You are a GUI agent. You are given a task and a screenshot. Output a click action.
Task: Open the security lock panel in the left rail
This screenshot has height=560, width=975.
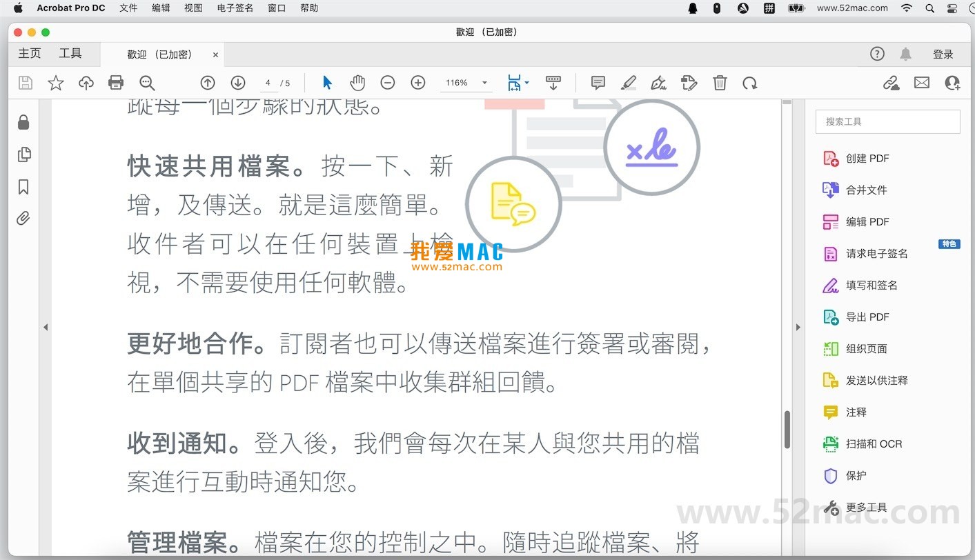[23, 123]
